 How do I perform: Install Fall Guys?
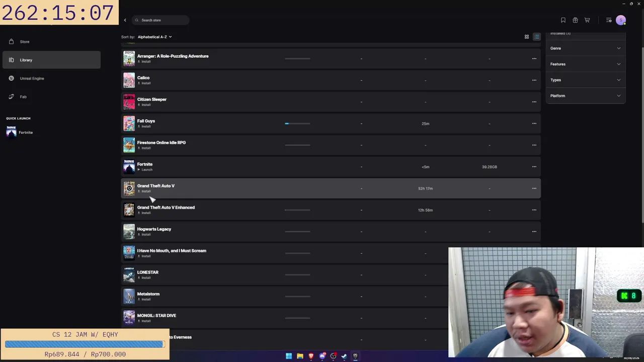[144, 127]
